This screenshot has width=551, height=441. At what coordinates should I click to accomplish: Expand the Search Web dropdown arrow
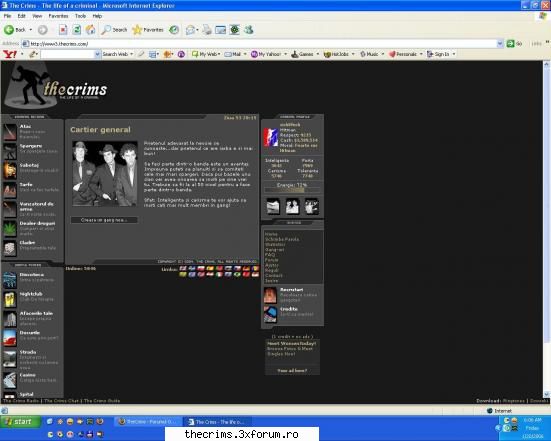(x=131, y=54)
